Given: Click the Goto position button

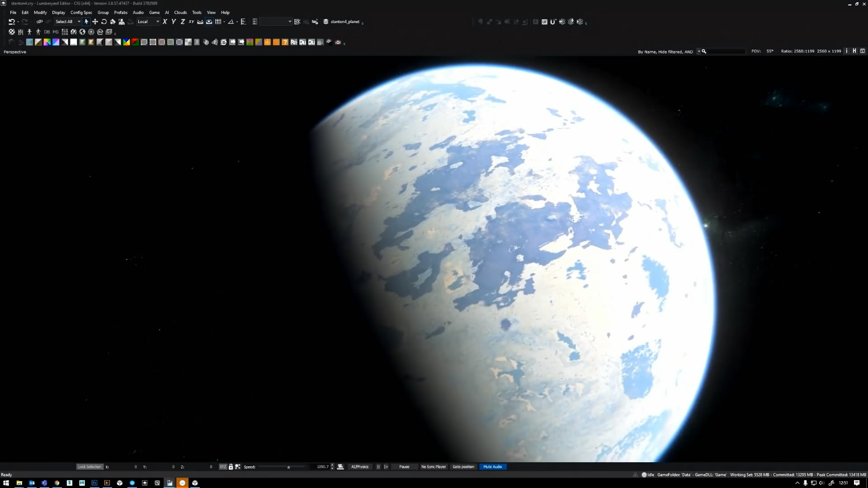Looking at the screenshot, I should point(463,467).
